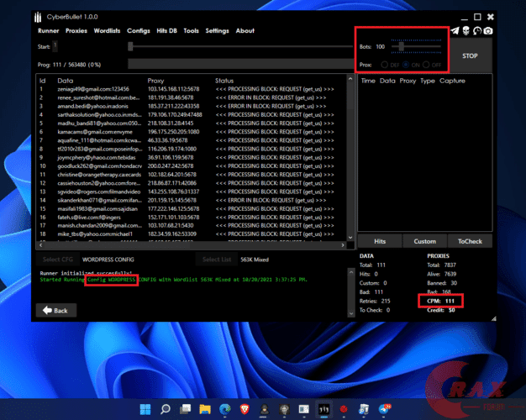
Task: Open Task View on the taskbar
Action: (185, 409)
